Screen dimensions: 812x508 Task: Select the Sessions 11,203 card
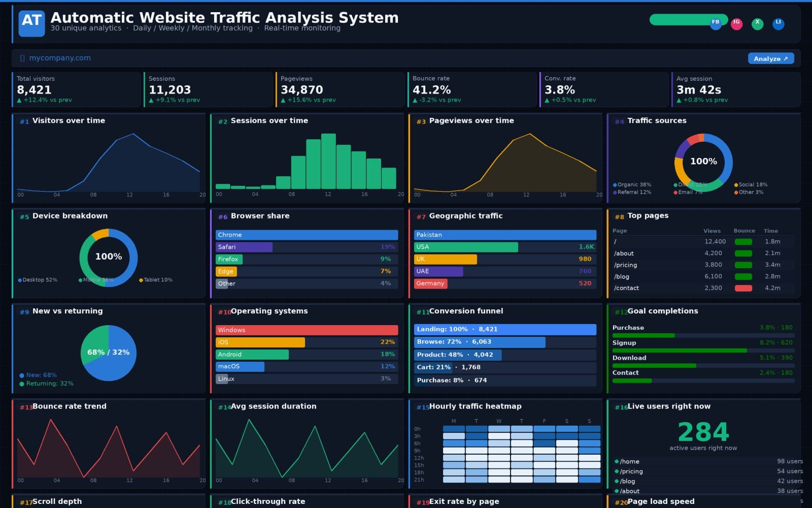[x=208, y=89]
